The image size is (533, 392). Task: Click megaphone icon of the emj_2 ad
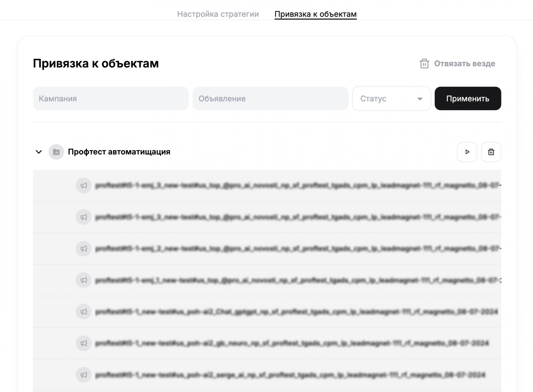(x=84, y=248)
